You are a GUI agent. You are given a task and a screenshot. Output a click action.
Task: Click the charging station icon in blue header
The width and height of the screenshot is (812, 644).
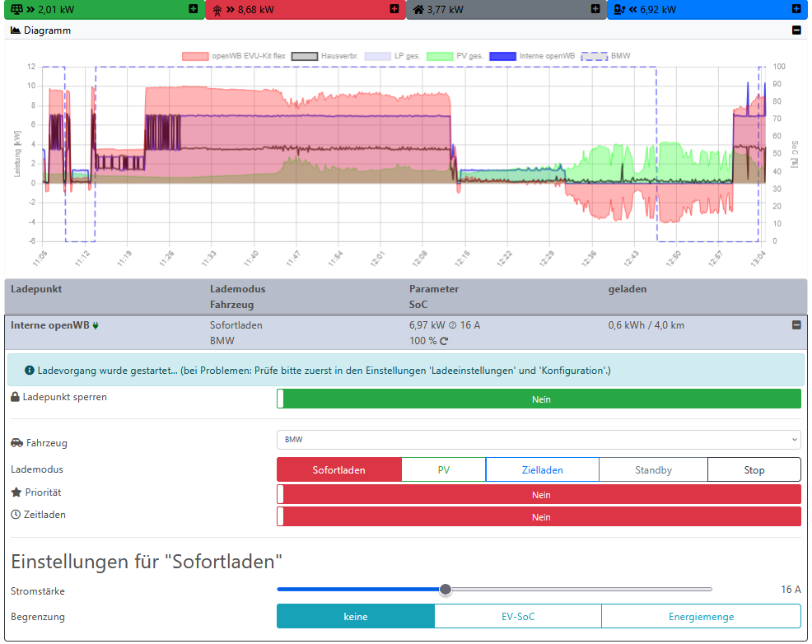tap(618, 9)
